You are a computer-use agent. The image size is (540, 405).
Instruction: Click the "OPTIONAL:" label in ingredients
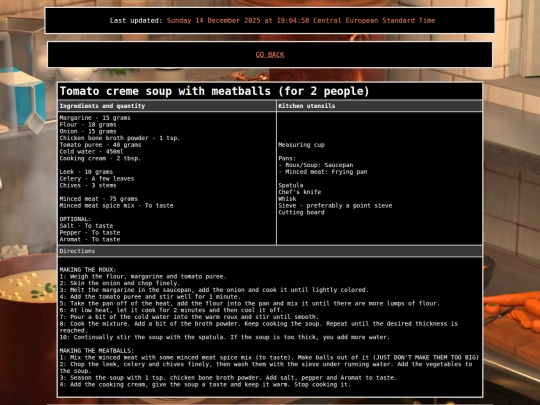75,219
